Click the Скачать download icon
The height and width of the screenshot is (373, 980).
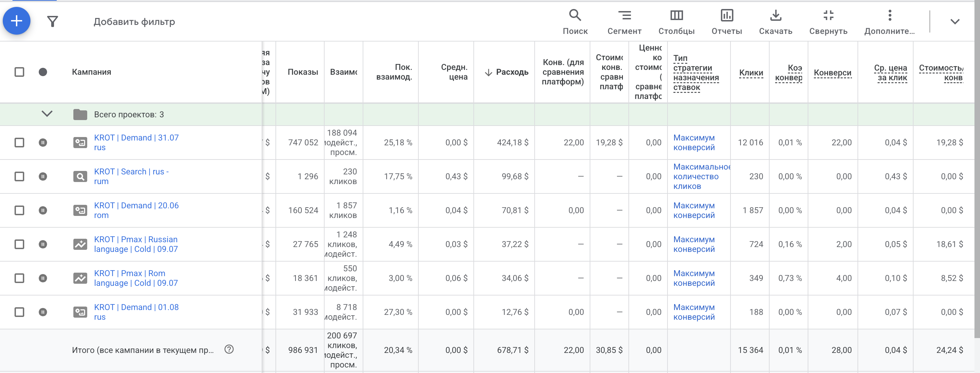(775, 22)
